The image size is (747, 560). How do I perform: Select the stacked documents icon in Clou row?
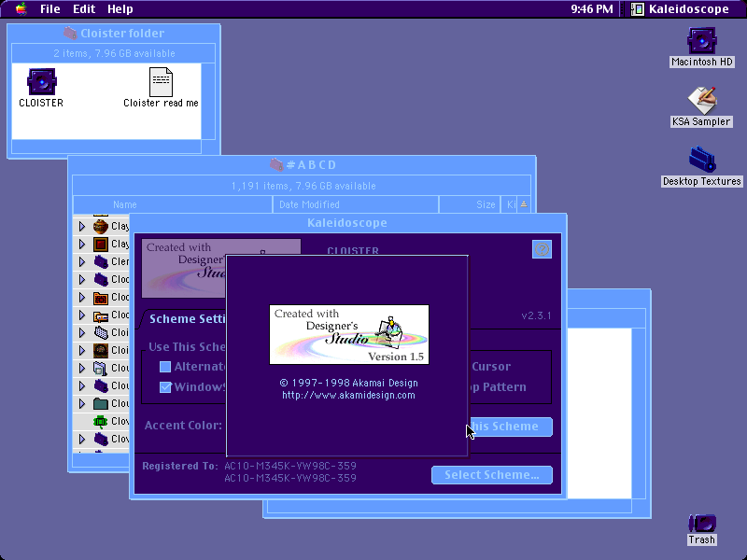(x=101, y=368)
